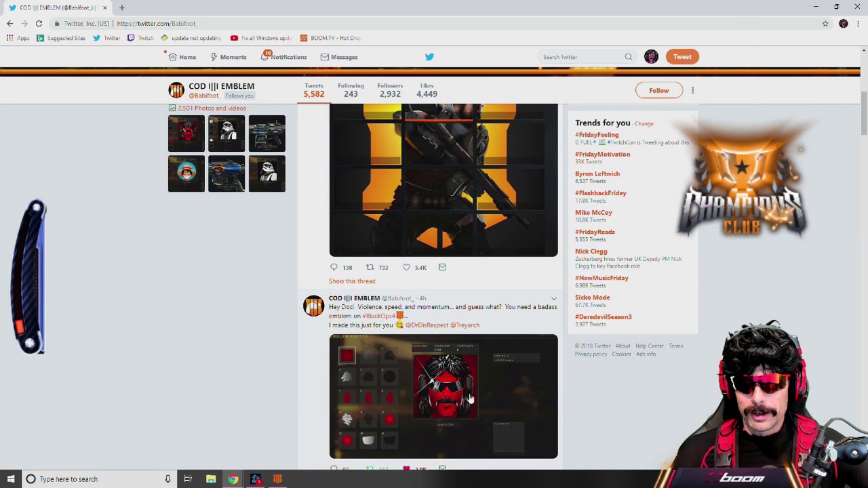Open the Help Center footer link
The image size is (868, 488).
[x=650, y=346]
